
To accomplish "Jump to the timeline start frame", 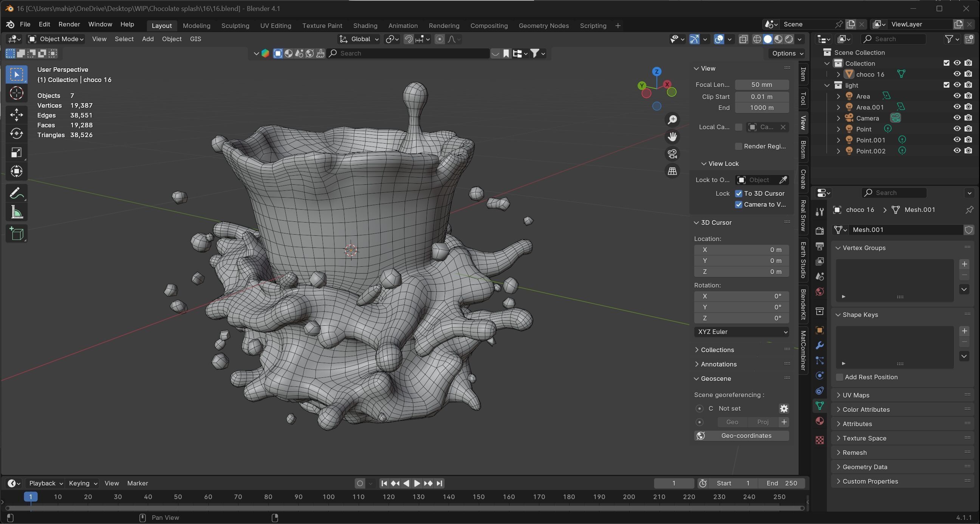I will point(384,484).
